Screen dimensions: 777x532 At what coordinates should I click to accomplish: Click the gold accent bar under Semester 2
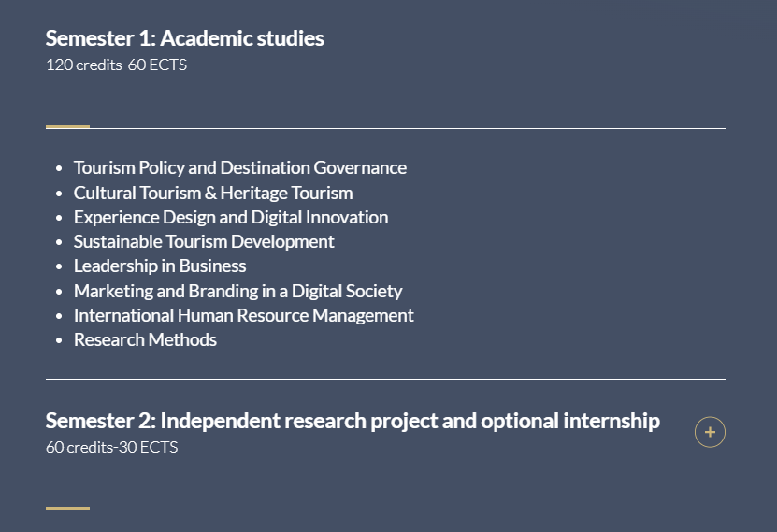tap(67, 509)
